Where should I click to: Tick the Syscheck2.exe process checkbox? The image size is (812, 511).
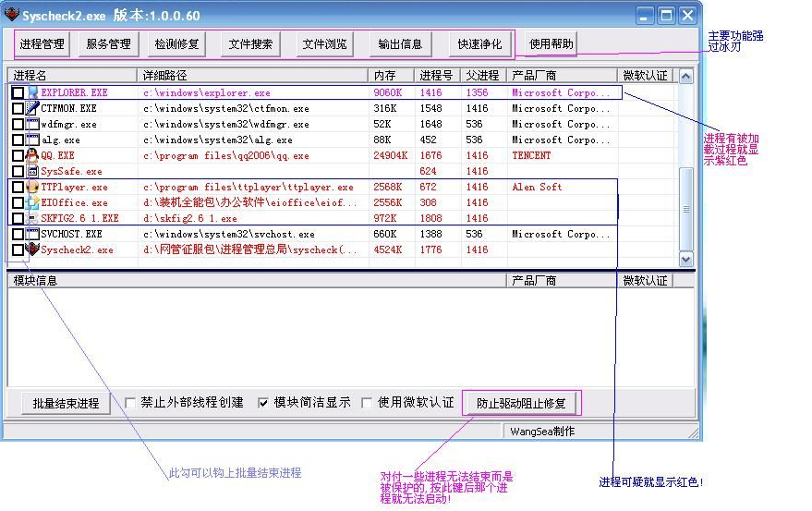18,249
